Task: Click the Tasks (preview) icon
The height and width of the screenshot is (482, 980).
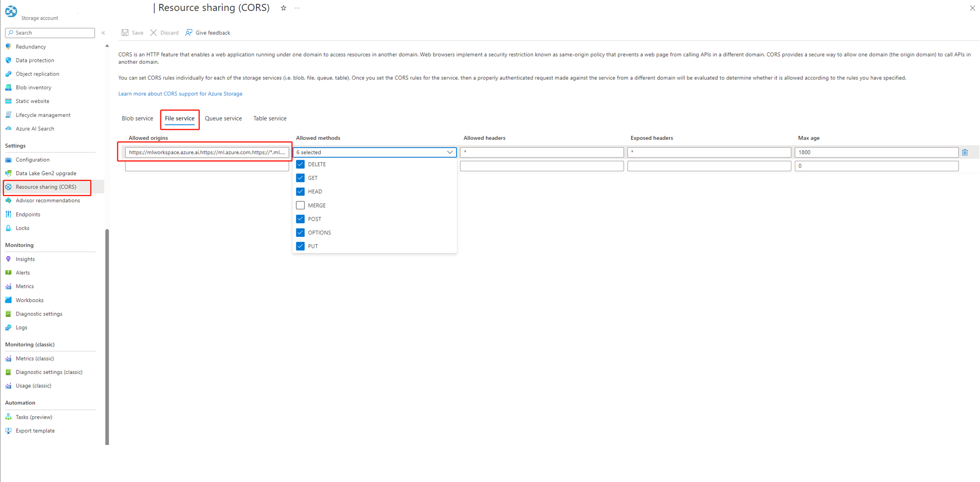Action: [8, 417]
